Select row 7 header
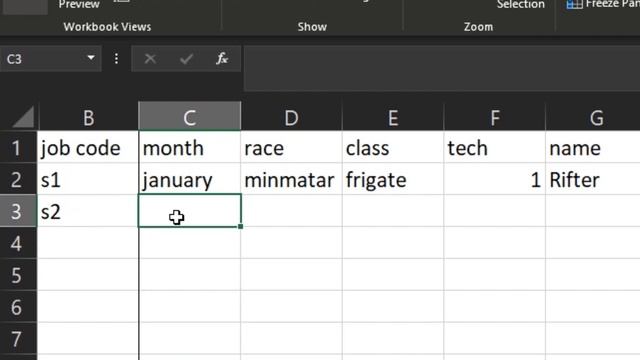 coord(18,338)
